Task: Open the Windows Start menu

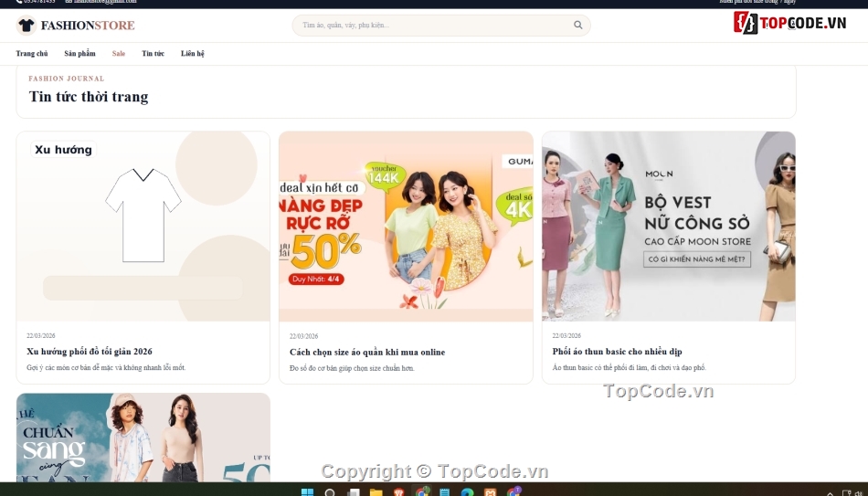Action: point(307,492)
